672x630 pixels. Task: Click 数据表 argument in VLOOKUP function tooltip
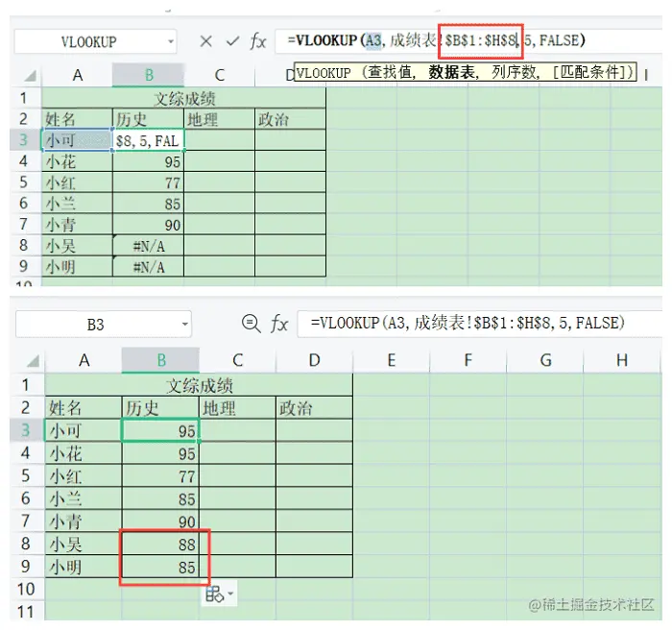452,72
